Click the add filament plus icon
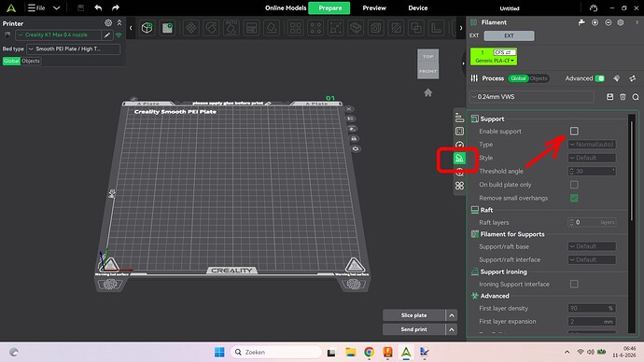The image size is (644, 362). point(595,22)
